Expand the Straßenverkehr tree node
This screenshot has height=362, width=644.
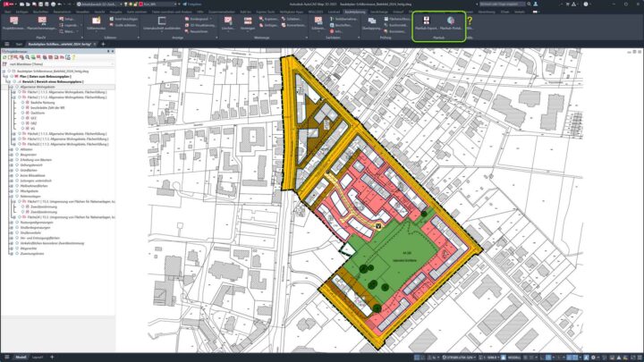[x=11, y=232]
